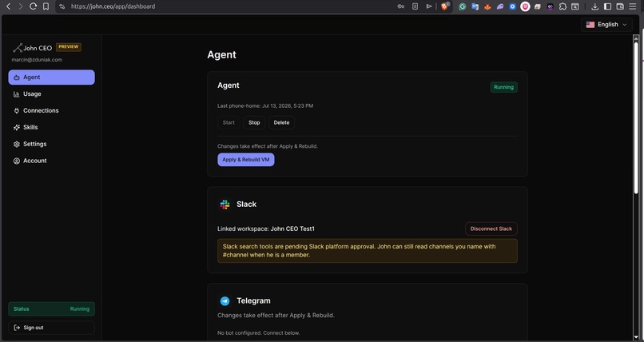Click the Last phone-home timestamp text
Screen dimensions: 644x342
(x=265, y=106)
